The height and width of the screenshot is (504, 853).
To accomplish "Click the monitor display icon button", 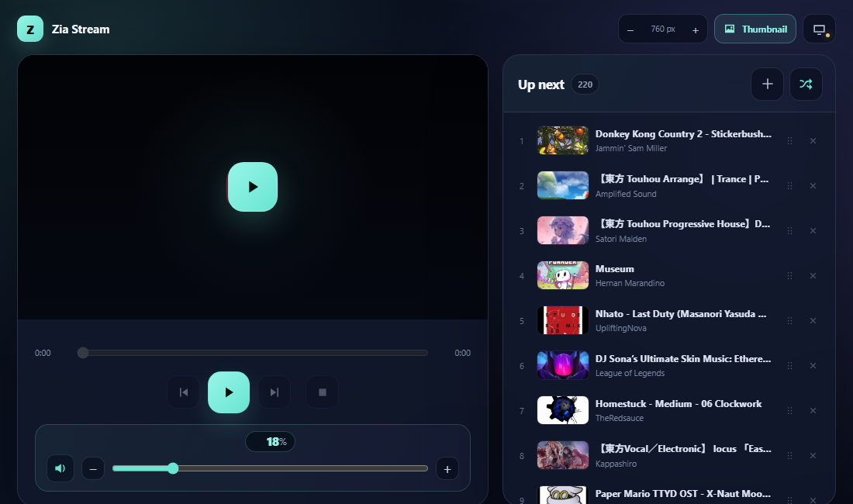I will click(820, 29).
